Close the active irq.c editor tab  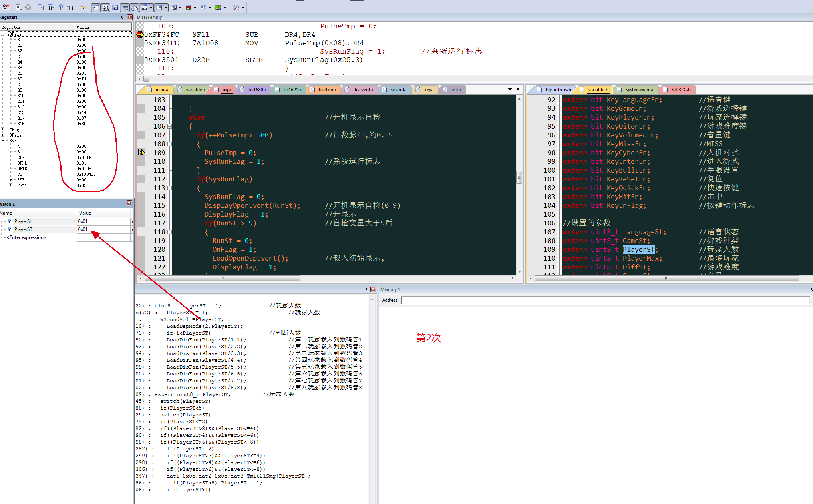[x=518, y=89]
